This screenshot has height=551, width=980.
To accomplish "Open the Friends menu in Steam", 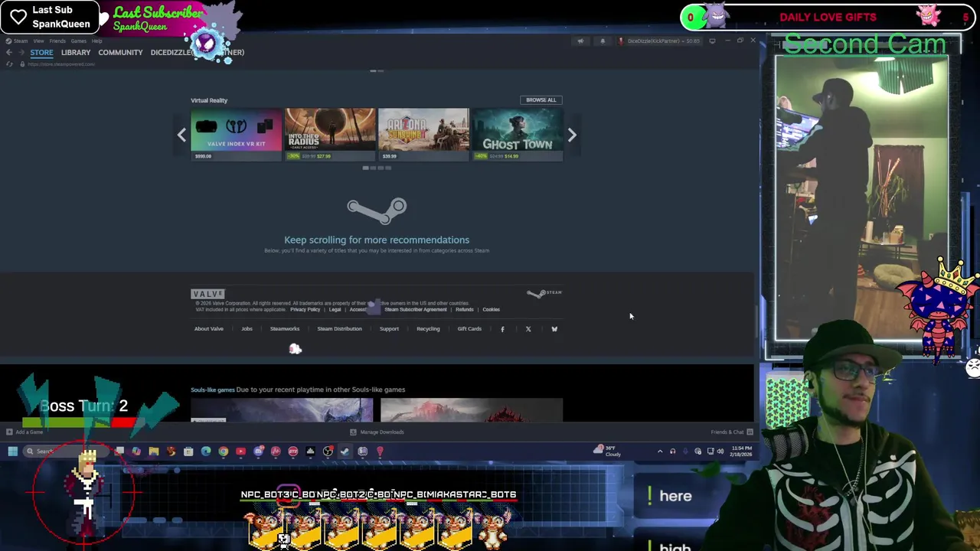I will tap(57, 41).
